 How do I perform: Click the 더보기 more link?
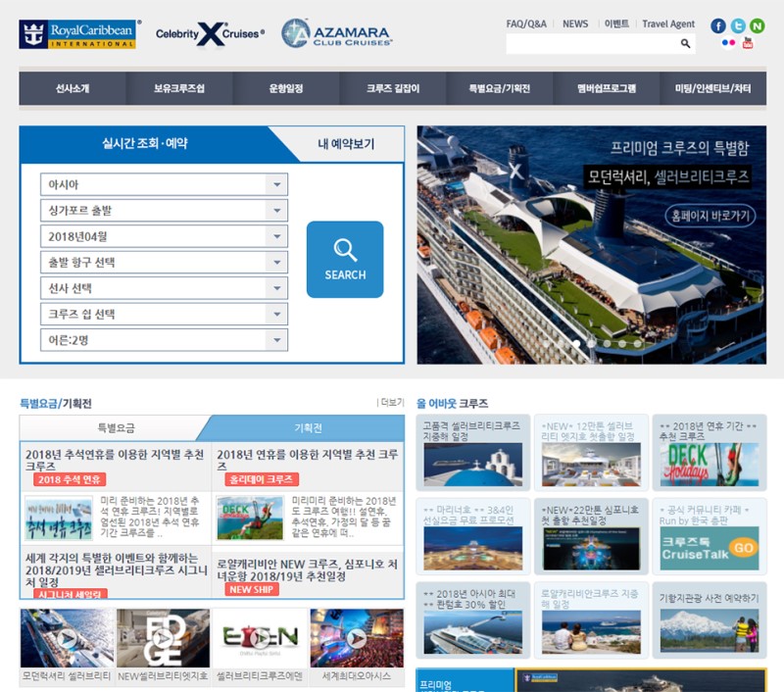pos(391,403)
